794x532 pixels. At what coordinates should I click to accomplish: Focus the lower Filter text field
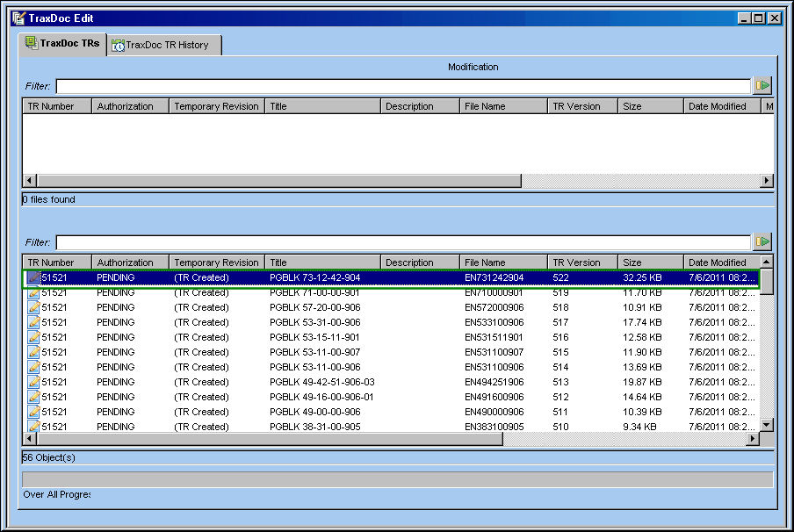403,242
